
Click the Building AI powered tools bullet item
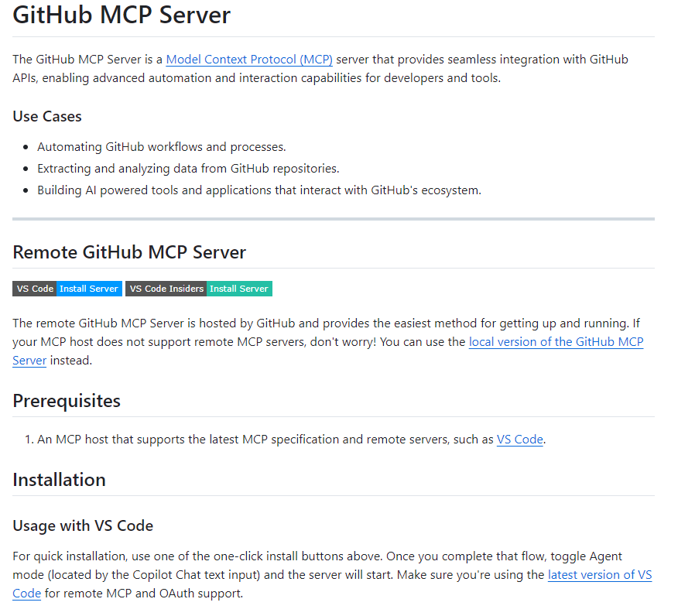259,190
